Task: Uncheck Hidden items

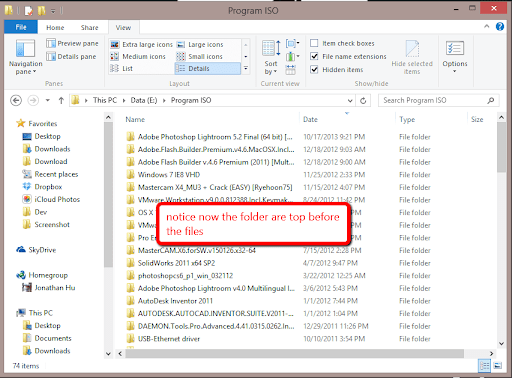Action: [314, 69]
